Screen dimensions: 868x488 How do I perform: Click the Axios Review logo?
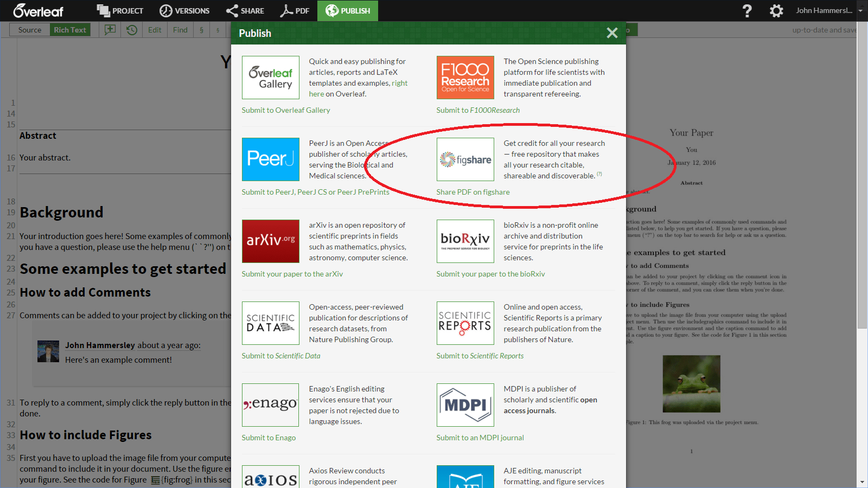(271, 477)
